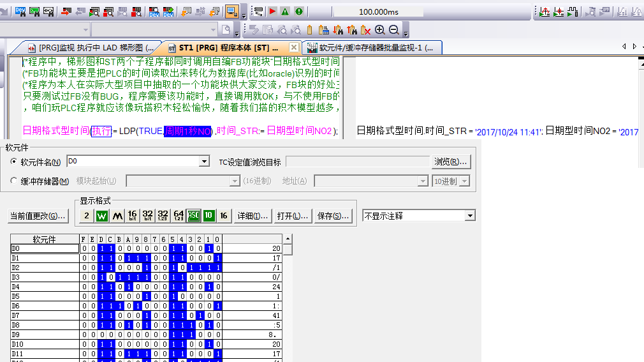This screenshot has width=644, height=362.
Task: Open the 软元件名 device name dropdown
Action: coord(204,162)
